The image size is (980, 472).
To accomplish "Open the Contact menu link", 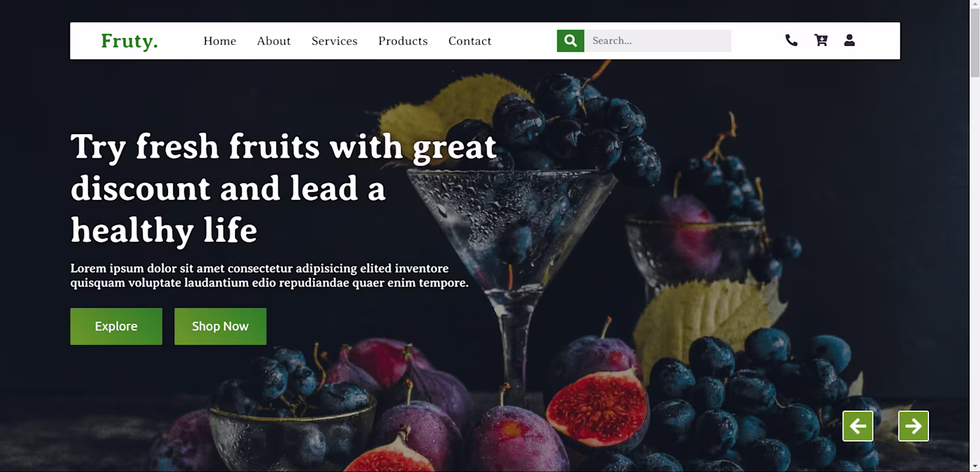I will pos(470,41).
